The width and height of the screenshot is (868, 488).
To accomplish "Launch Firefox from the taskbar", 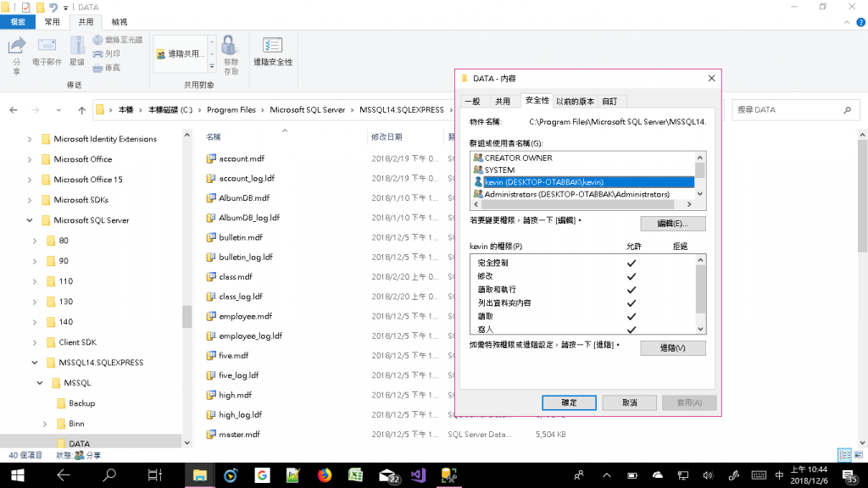I will click(x=325, y=475).
